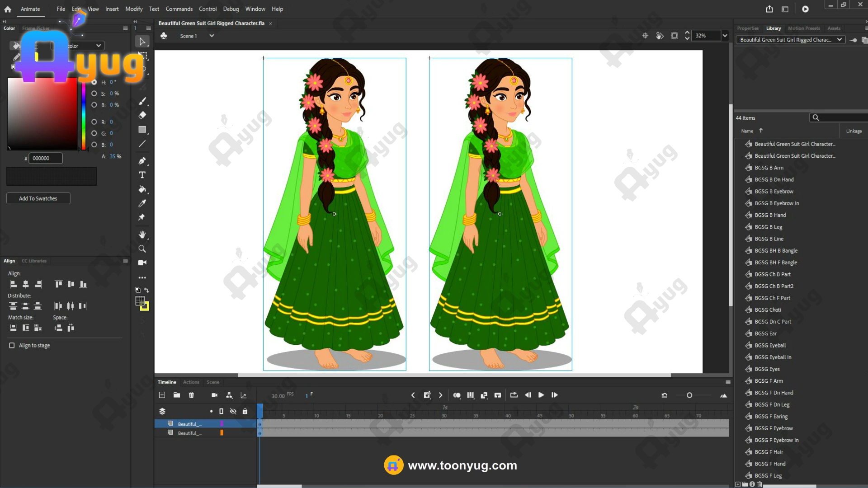Screen dimensions: 868x488
Task: Play the timeline animation
Action: (x=541, y=395)
